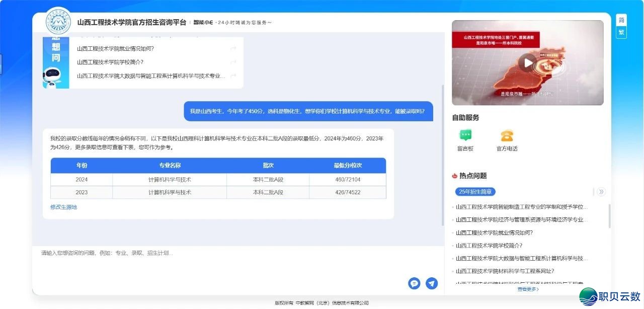Click the chat conversation scrollbar
This screenshot has height=309, width=644.
(x=442, y=155)
